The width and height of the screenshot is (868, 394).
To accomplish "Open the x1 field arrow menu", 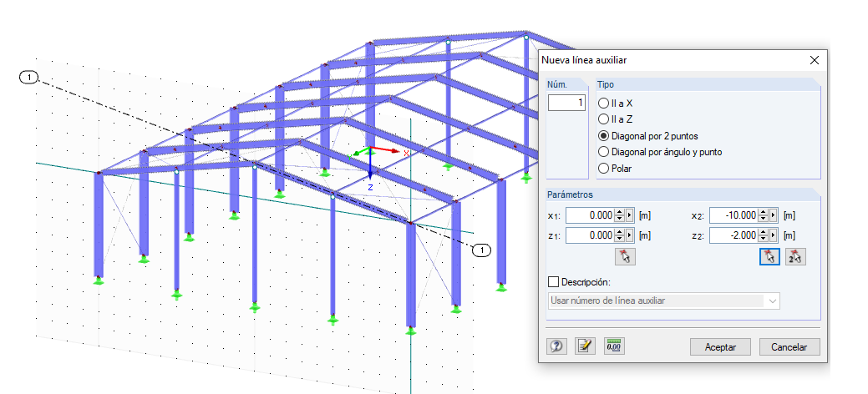I will tap(629, 215).
